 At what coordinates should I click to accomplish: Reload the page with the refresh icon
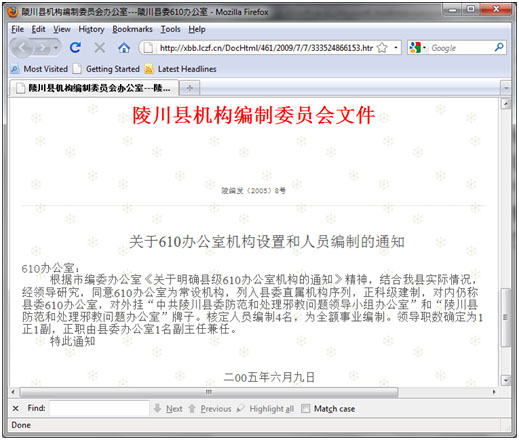tap(75, 48)
